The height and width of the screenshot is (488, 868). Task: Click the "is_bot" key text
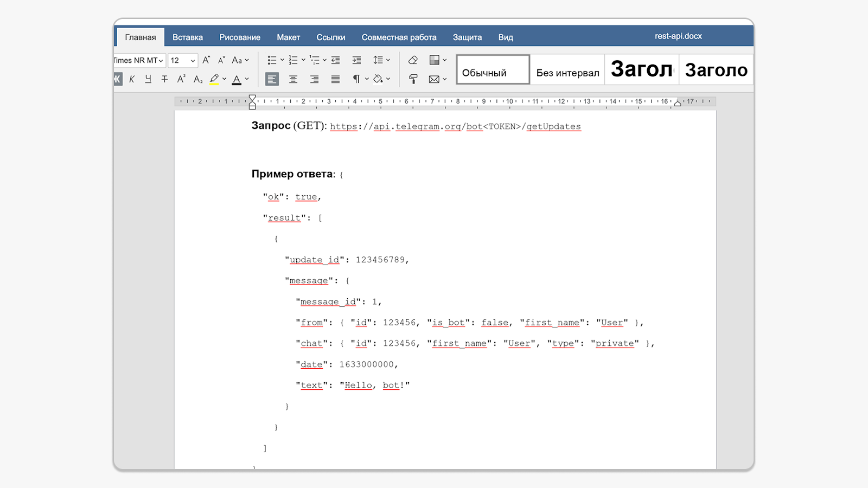[449, 323]
